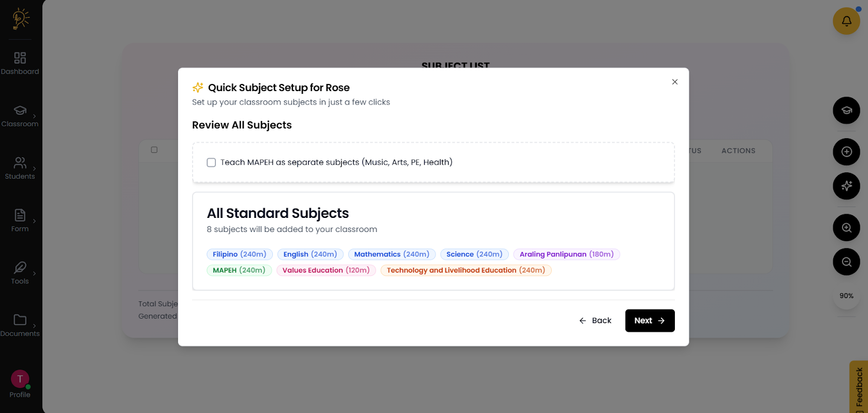This screenshot has height=413, width=868.
Task: Open the Feedback side tab
Action: pos(859,387)
